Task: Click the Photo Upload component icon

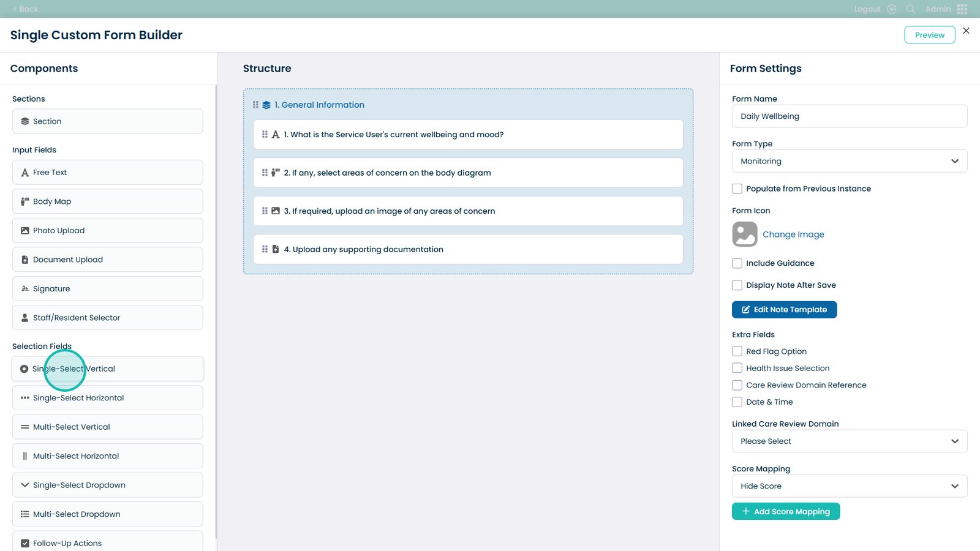Action: [x=25, y=231]
